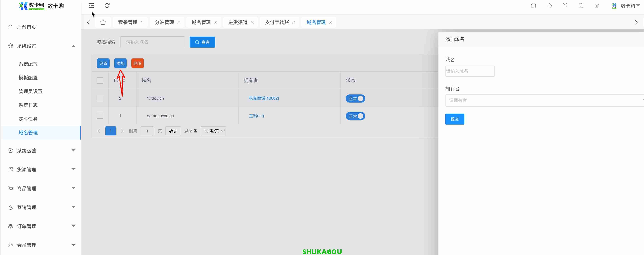Toggle status switch for 1.rdqy.cn
644x255 pixels.
click(355, 99)
